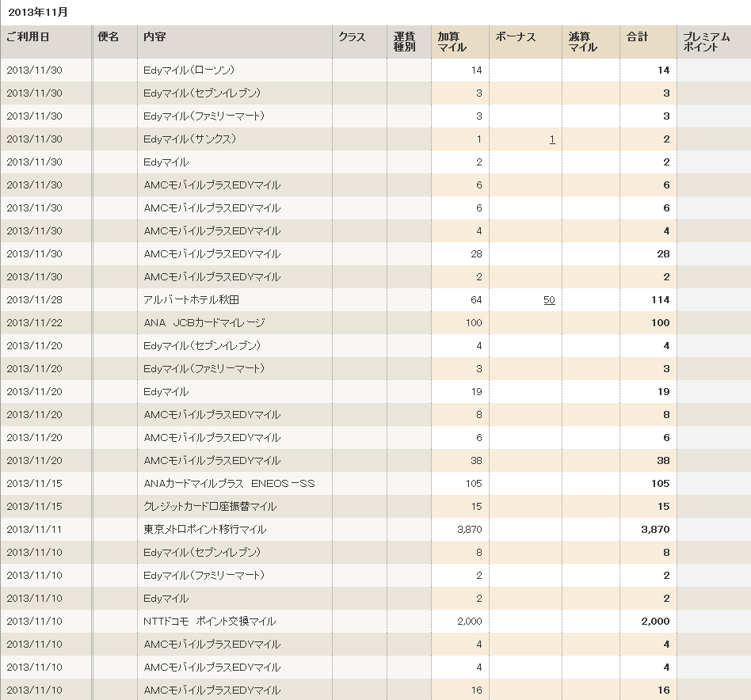Click the 加算マイル value 38

point(476,461)
